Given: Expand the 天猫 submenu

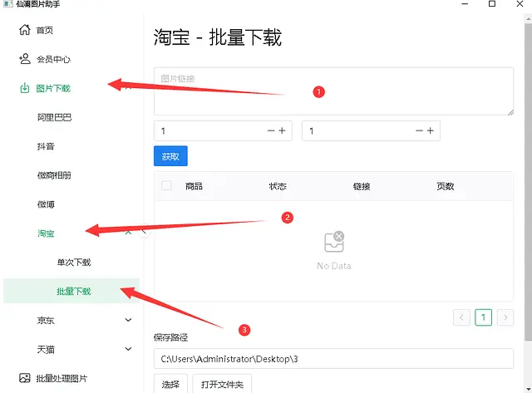Looking at the screenshot, I should [128, 349].
